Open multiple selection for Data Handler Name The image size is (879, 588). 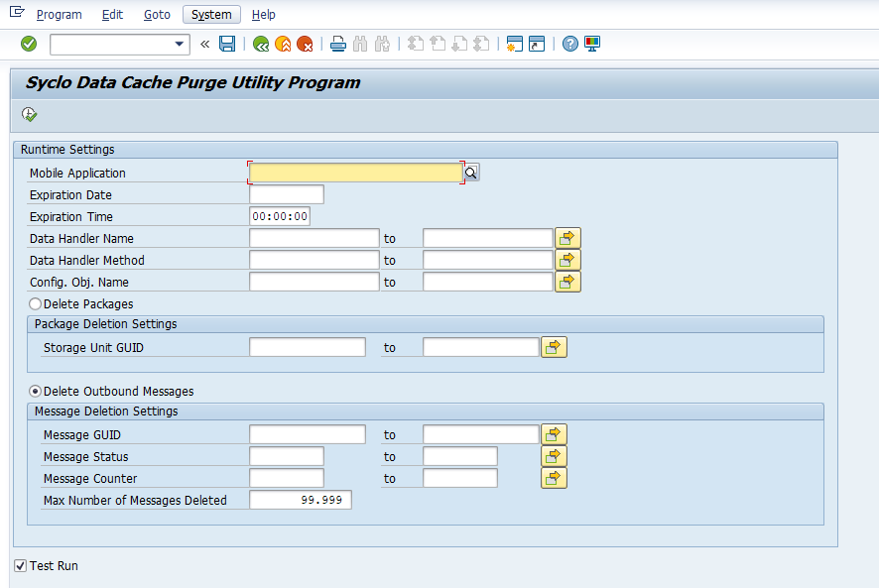(567, 238)
